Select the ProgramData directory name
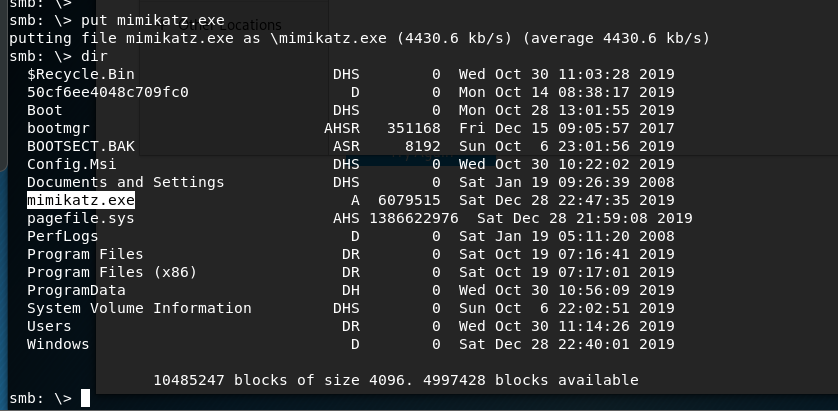Viewport: 838px width, 411px height. click(x=76, y=290)
